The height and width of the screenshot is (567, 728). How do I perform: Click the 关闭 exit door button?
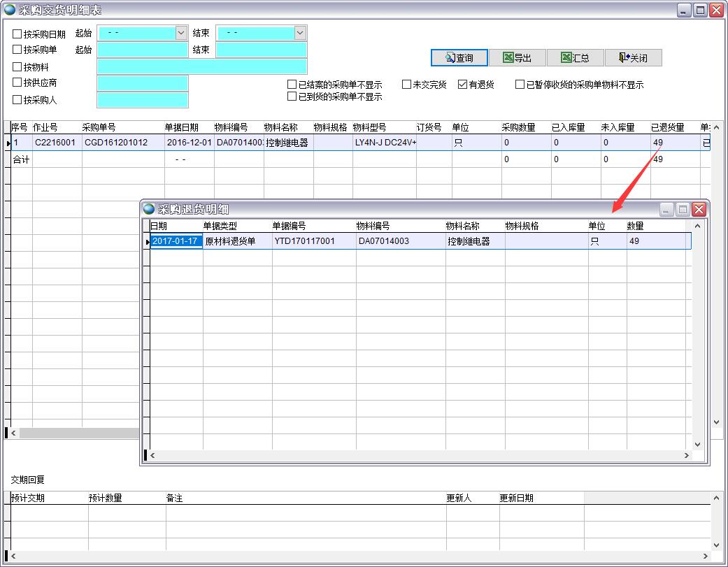pyautogui.click(x=633, y=58)
